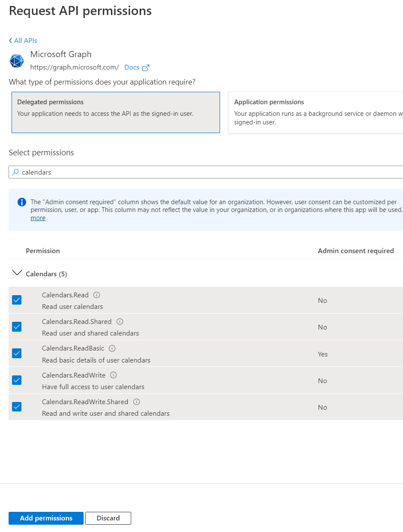Uncheck the Calendars.ReadWrite.Shared checkbox

17,407
